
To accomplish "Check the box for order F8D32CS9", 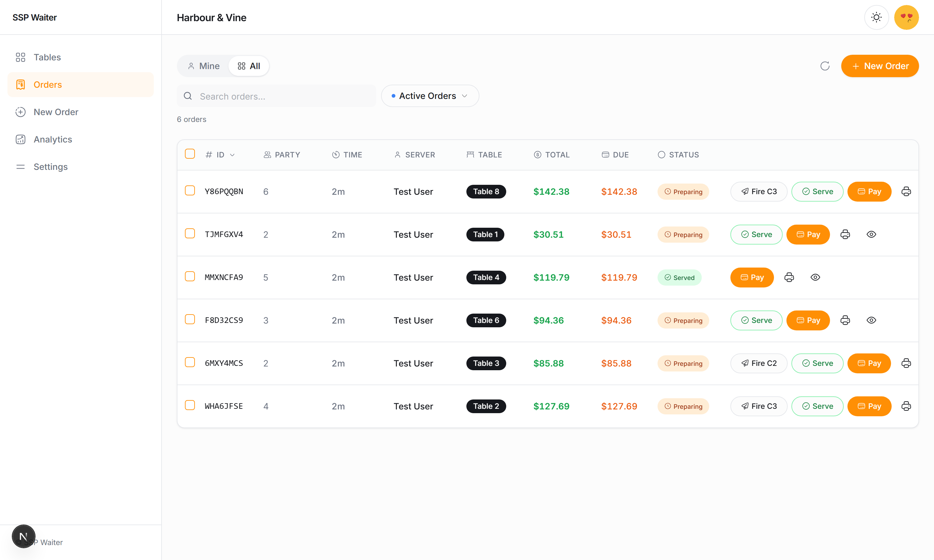I will 190,320.
